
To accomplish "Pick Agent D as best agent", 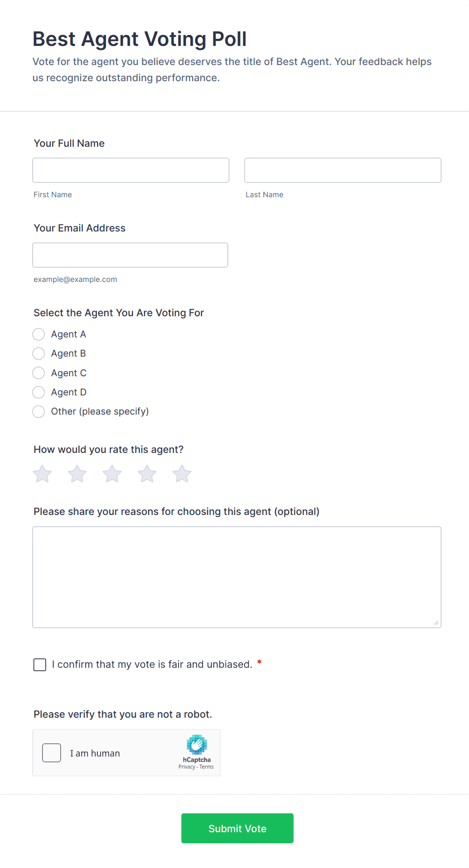I will point(38,392).
